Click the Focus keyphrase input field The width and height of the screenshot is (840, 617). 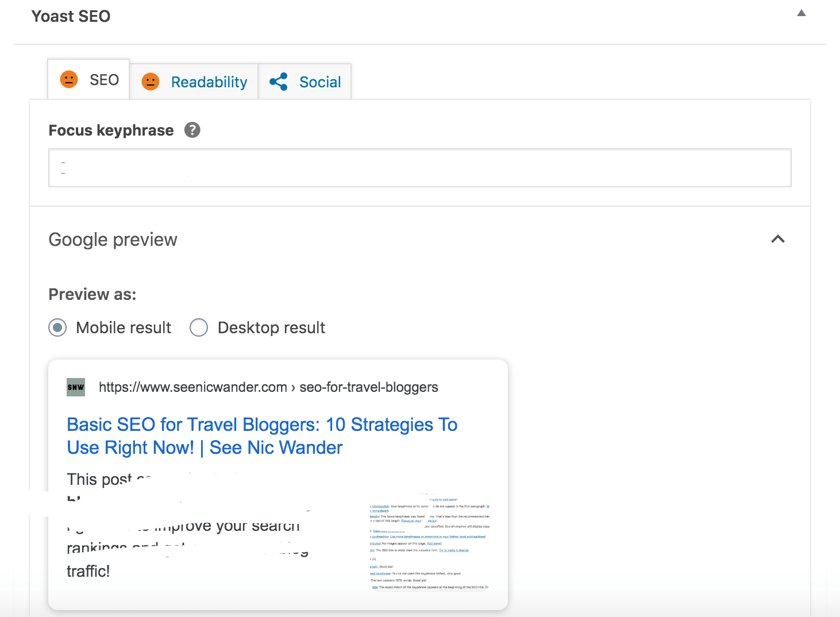tap(419, 168)
